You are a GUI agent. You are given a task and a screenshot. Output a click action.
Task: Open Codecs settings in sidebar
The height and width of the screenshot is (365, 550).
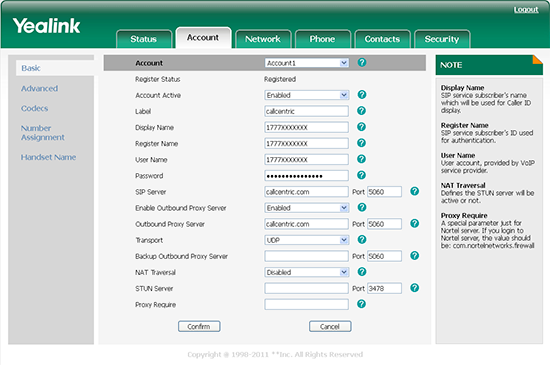34,108
